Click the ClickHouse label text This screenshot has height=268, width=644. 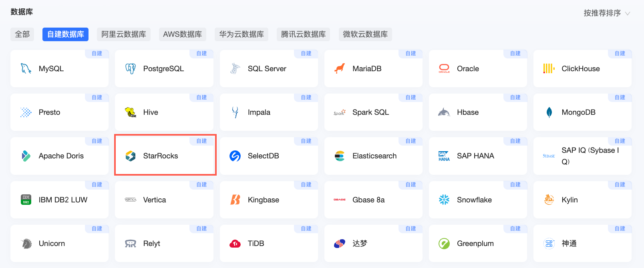(581, 69)
